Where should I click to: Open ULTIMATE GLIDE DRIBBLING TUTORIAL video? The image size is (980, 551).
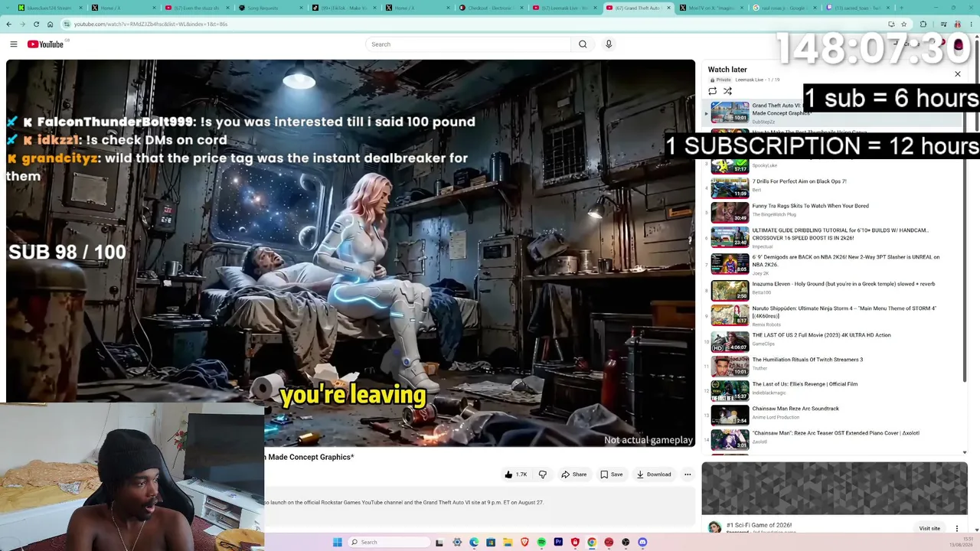point(841,234)
